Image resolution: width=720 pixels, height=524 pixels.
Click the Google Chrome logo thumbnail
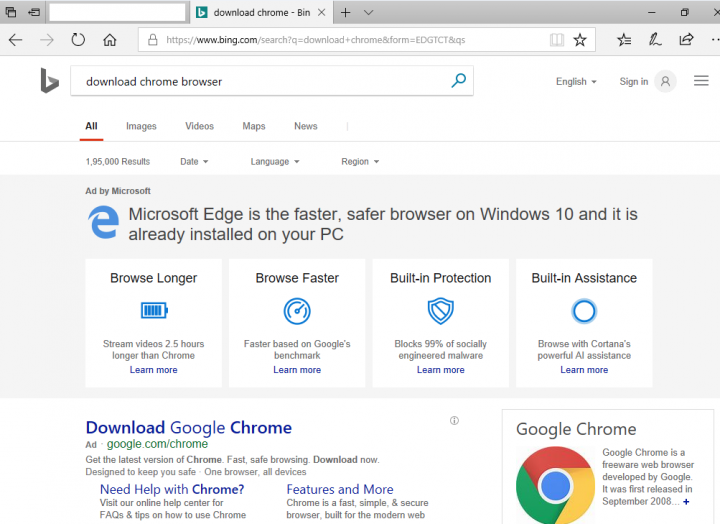[555, 485]
